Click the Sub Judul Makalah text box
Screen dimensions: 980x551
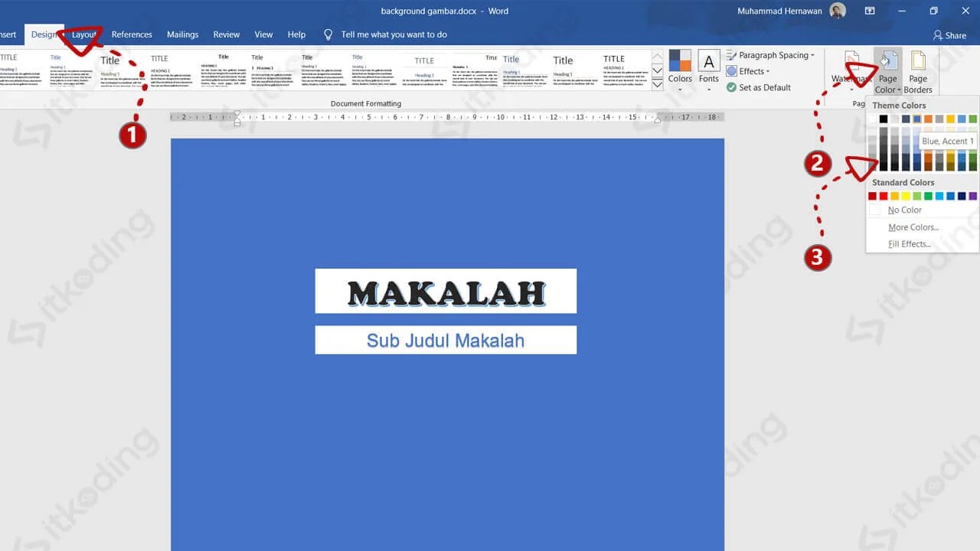pyautogui.click(x=446, y=340)
